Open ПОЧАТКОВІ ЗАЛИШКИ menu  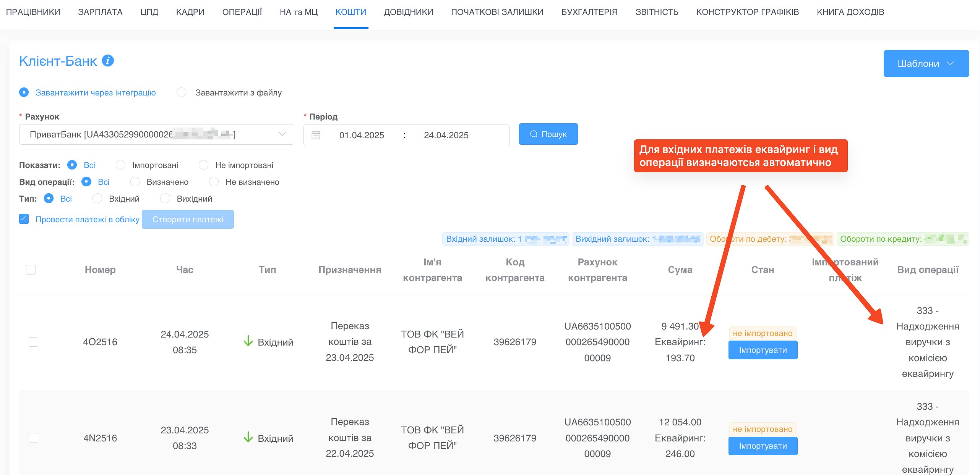click(x=497, y=12)
